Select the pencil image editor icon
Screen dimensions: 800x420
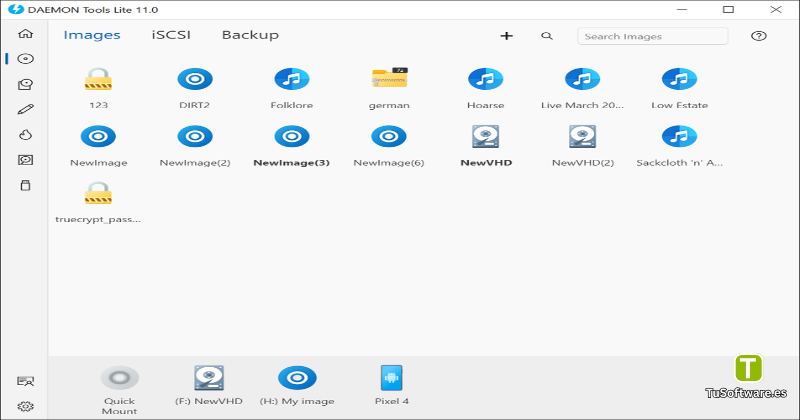tap(26, 109)
